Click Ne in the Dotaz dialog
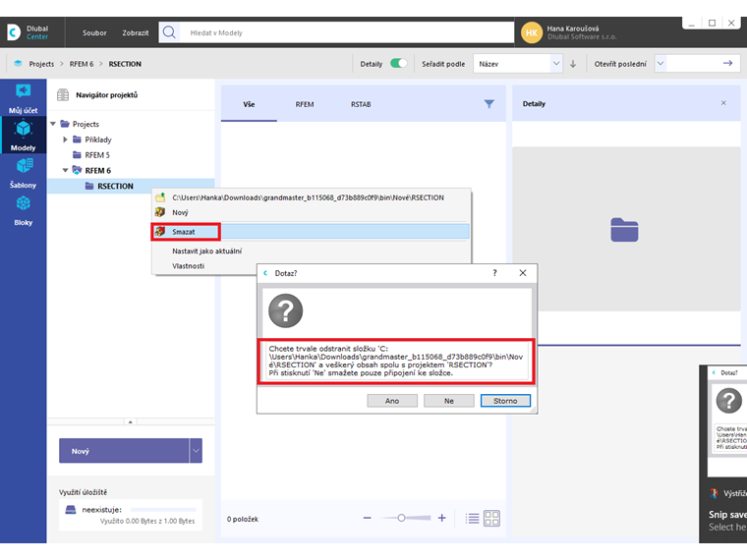This screenshot has height=560, width=747. tap(449, 401)
